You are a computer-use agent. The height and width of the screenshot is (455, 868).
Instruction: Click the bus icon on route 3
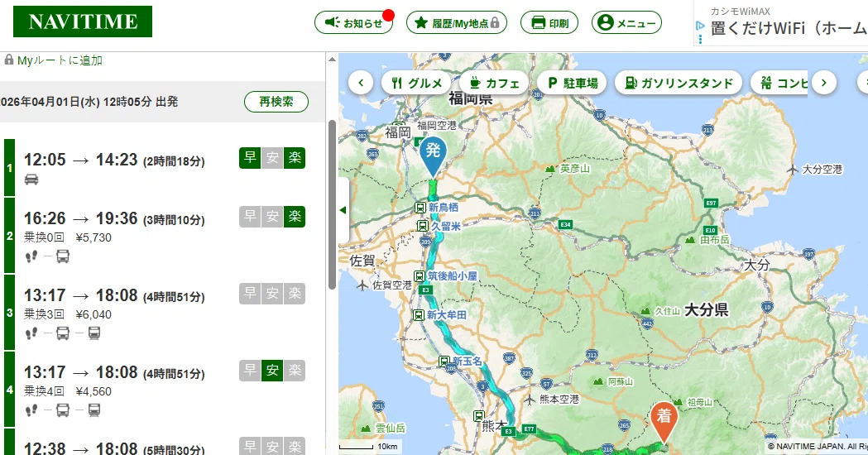click(x=63, y=333)
